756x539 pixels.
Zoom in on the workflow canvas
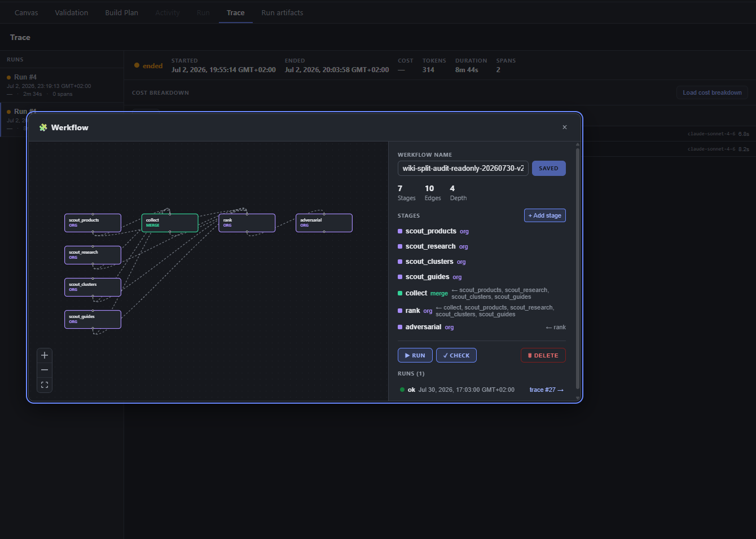45,355
